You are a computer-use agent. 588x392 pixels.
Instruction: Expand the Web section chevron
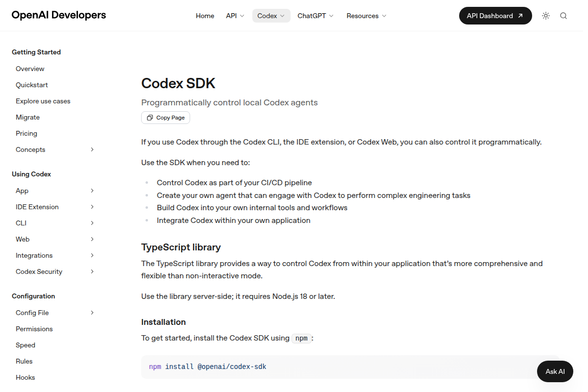[x=92, y=239]
